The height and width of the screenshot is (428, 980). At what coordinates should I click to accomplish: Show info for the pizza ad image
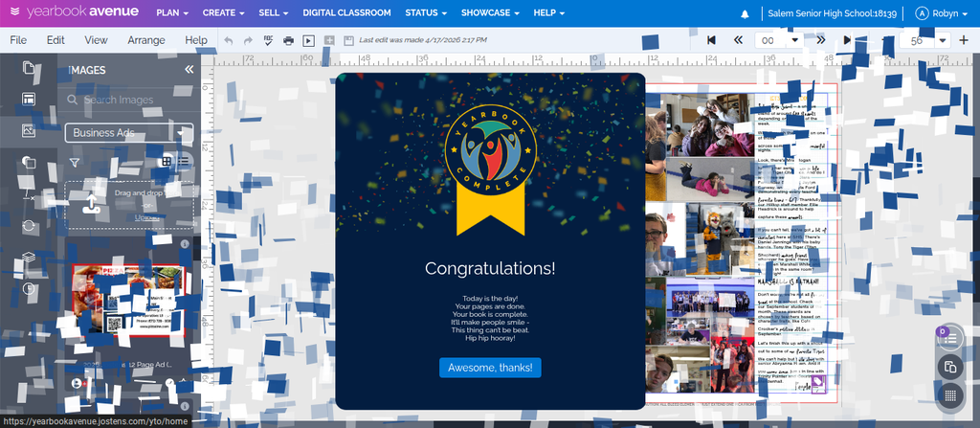[x=185, y=244]
